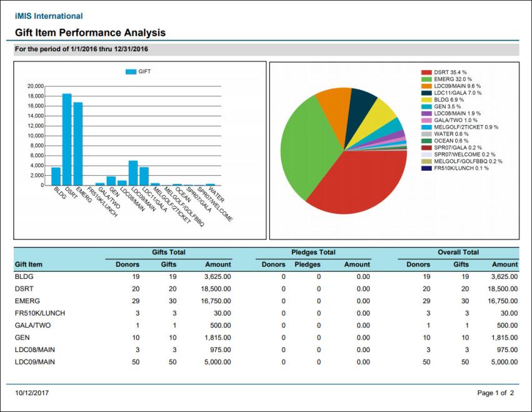Click the GEN teal legend swatch
Screen dimensions: 532x412
[x=426, y=106]
